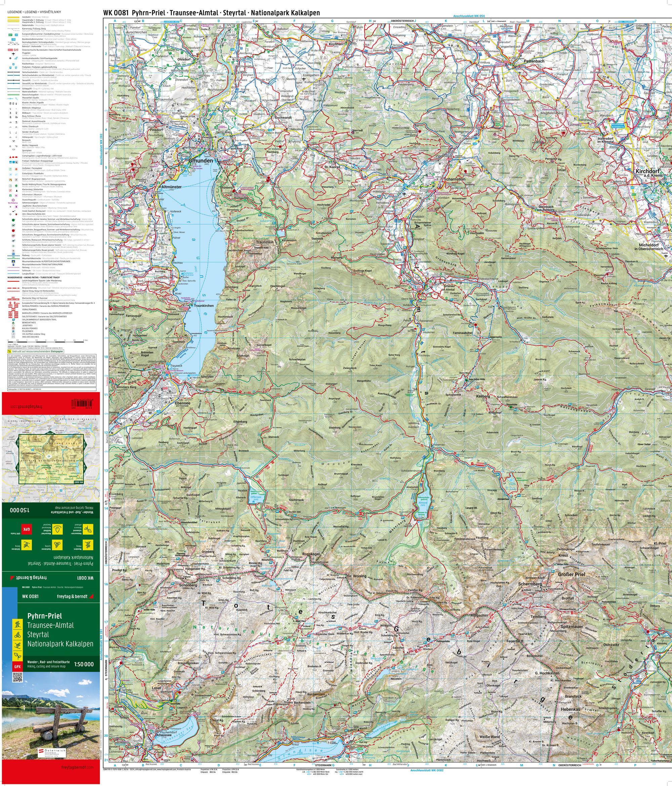Click the blue Parkplatz parking icon in the legend
Viewport: 672px width, 786px height.
11,68
